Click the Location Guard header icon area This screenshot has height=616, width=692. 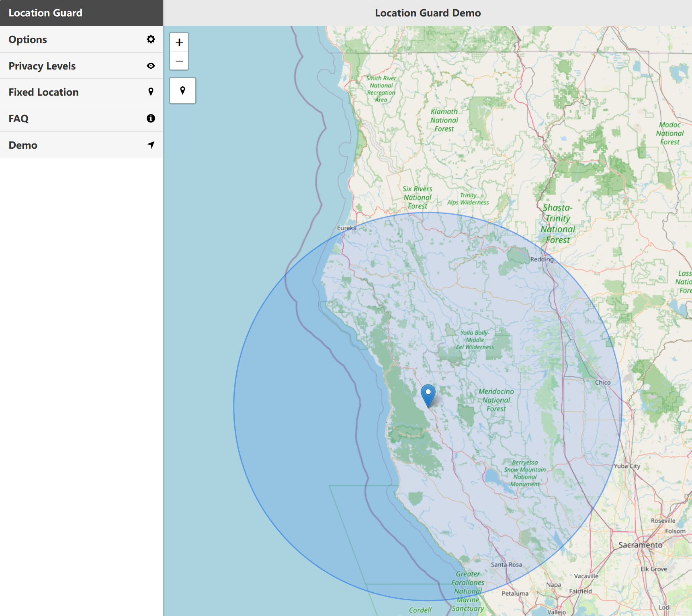point(45,12)
